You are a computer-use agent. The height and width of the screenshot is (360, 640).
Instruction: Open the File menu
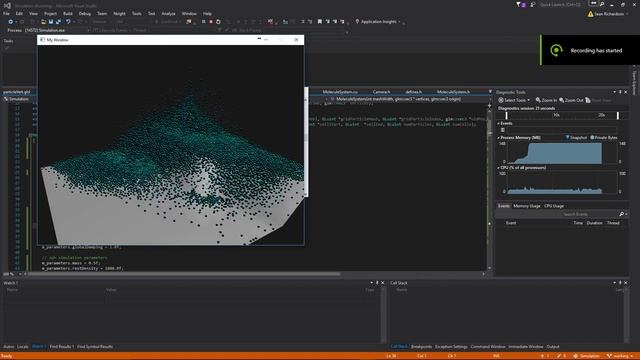(x=6, y=13)
